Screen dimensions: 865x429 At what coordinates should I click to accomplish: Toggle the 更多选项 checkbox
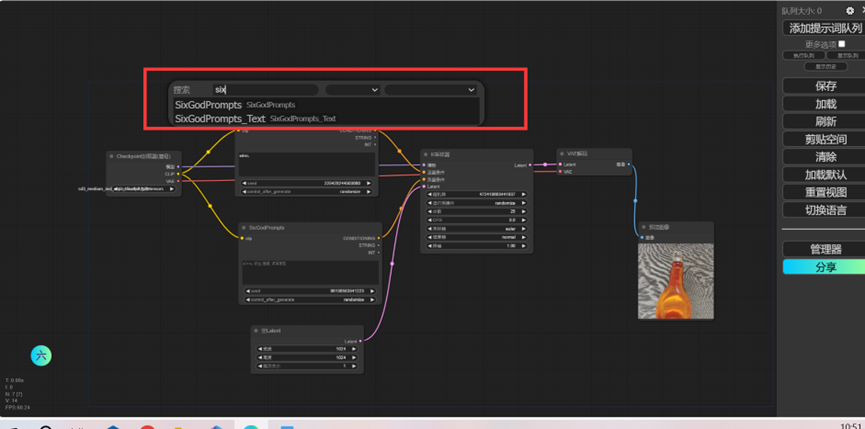click(841, 44)
